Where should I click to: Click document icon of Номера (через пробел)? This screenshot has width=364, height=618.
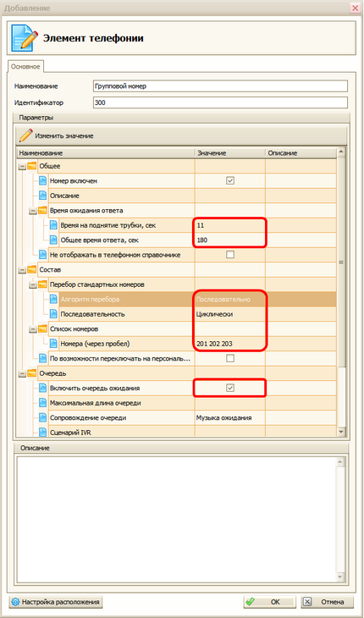tap(53, 344)
